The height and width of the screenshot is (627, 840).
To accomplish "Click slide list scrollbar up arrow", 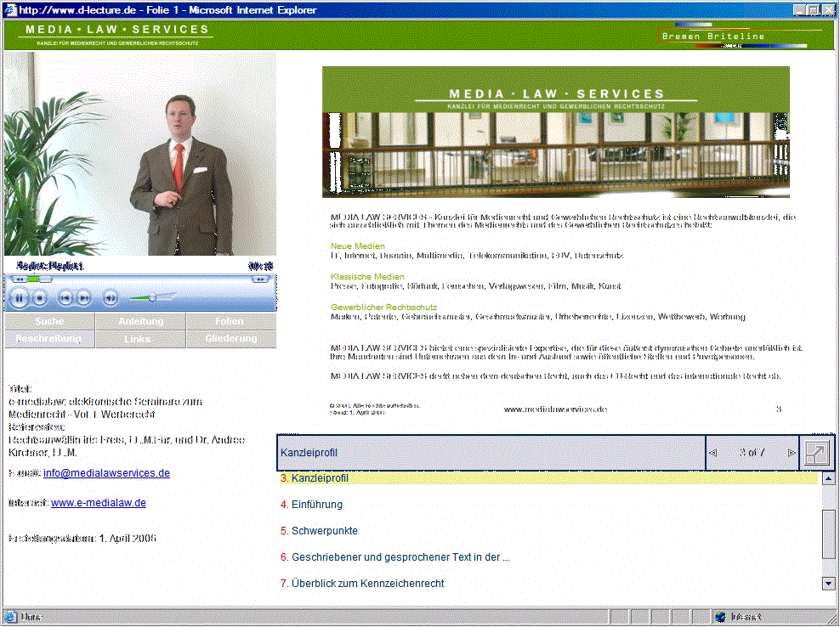I will 828,478.
